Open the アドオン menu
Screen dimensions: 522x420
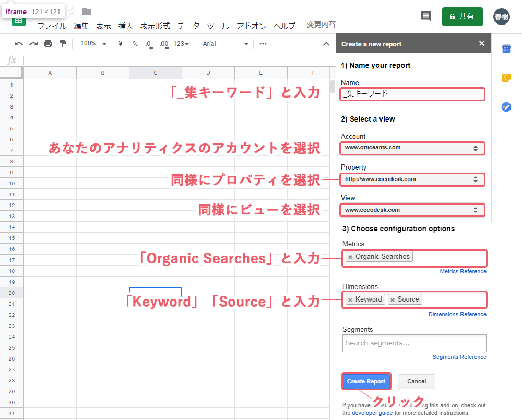tap(251, 26)
